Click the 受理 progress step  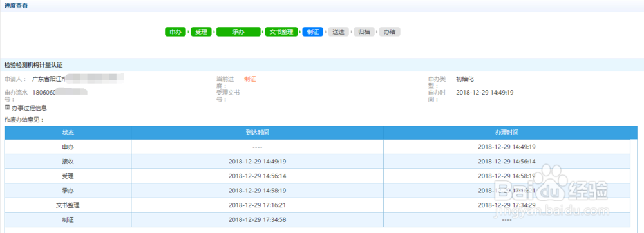point(201,32)
